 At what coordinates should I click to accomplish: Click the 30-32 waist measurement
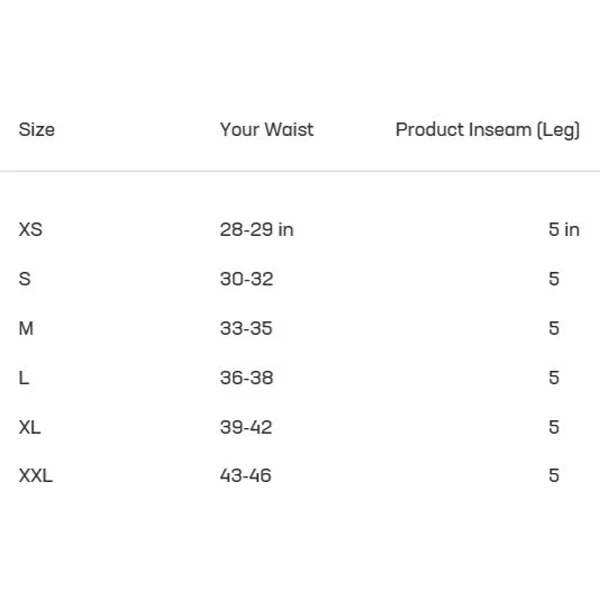coord(247,279)
